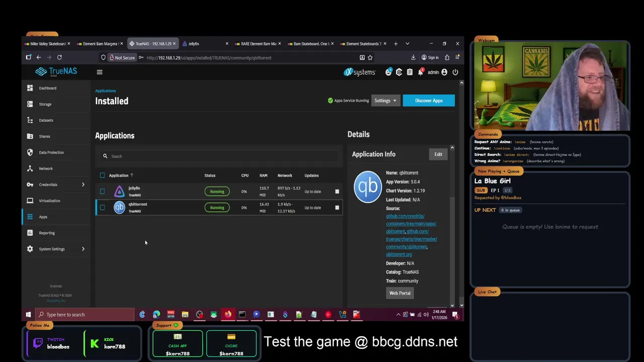Click Sign in in browser toolbar

coord(430,57)
